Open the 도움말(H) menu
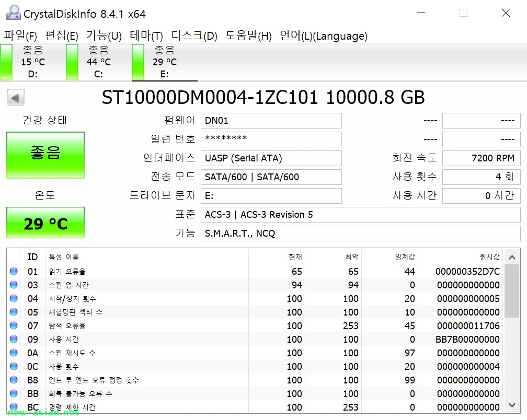The height and width of the screenshot is (420, 527). pos(248,36)
